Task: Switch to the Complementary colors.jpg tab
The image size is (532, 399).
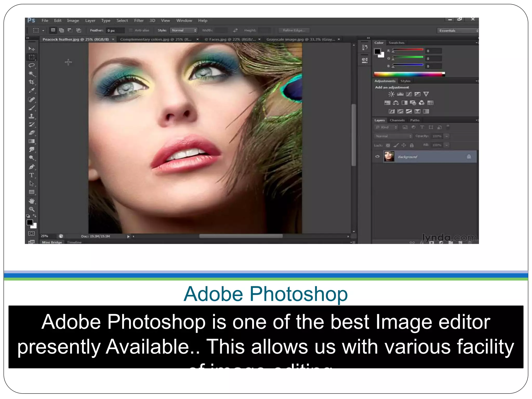Action: click(x=156, y=39)
